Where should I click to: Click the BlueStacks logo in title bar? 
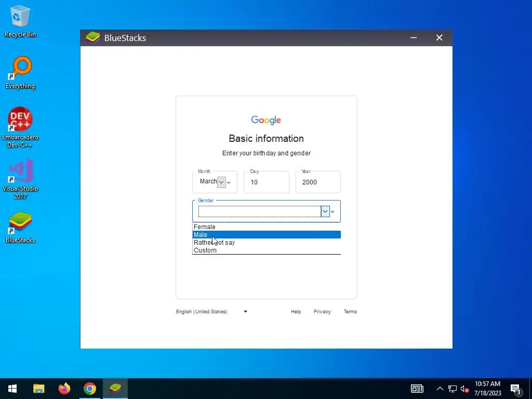[92, 37]
